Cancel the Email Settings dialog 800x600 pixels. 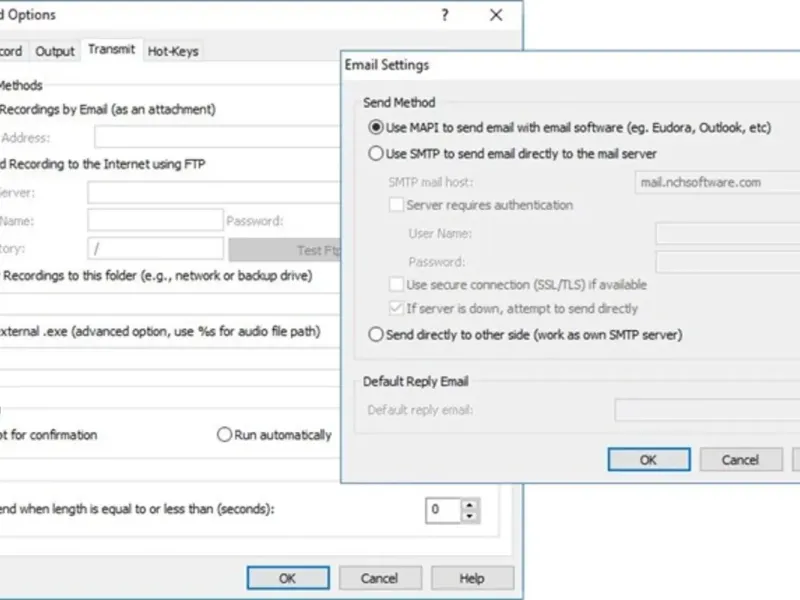740,460
